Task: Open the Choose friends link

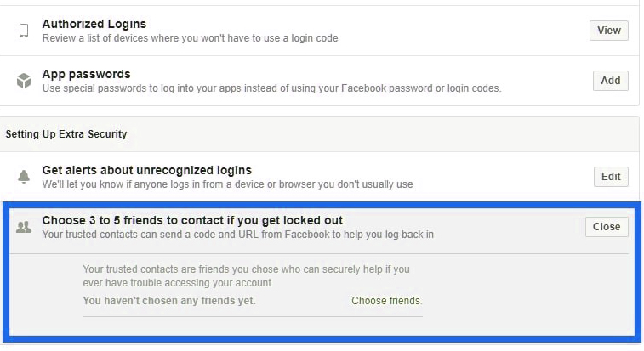Action: [386, 301]
